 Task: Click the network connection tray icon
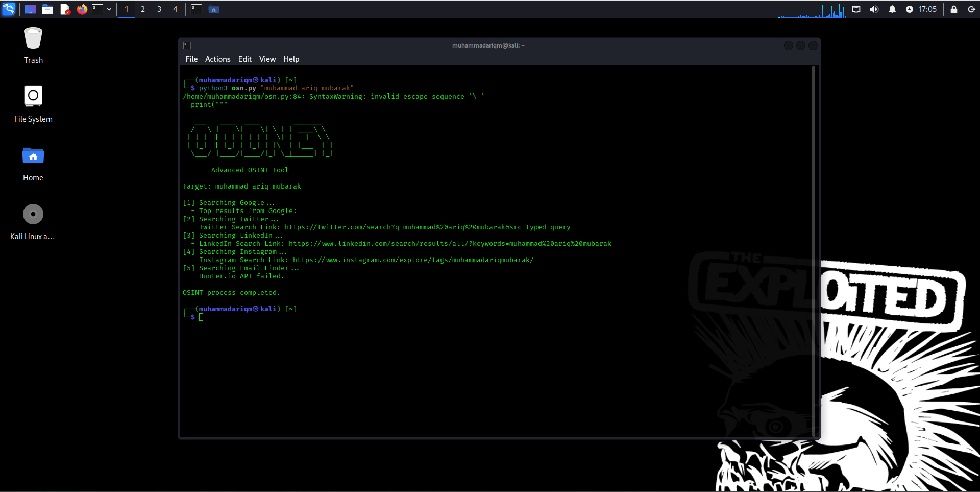pyautogui.click(x=856, y=9)
